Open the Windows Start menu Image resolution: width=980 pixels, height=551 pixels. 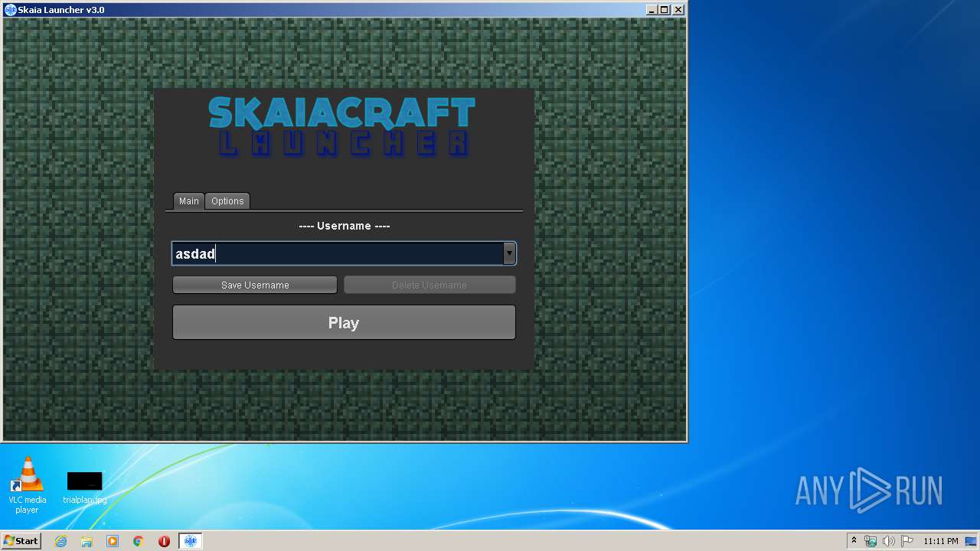coord(21,540)
